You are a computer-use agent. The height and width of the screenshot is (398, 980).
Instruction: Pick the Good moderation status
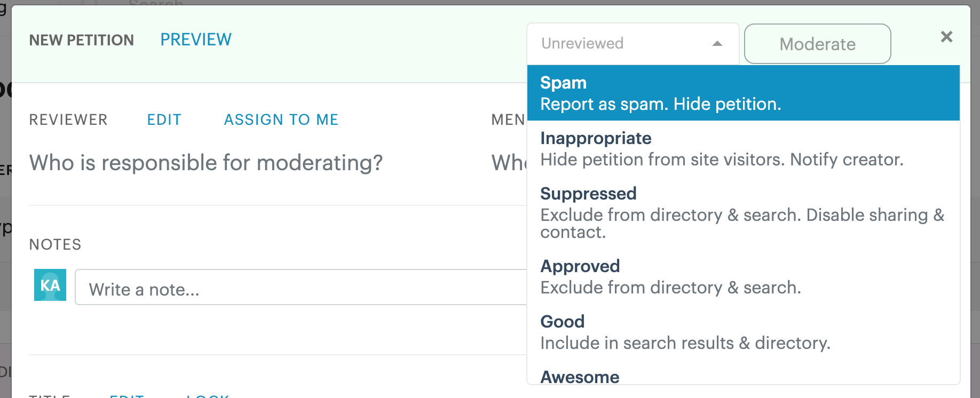[743, 332]
